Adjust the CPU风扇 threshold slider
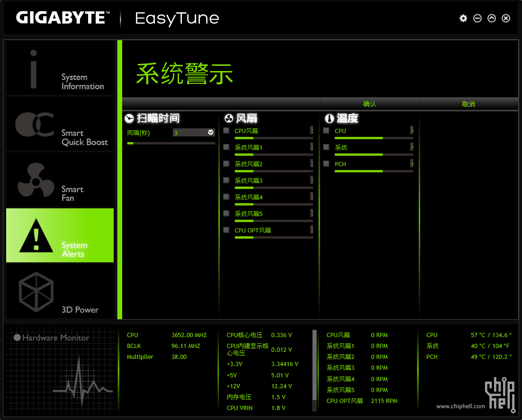This screenshot has width=522, height=420. [274, 138]
